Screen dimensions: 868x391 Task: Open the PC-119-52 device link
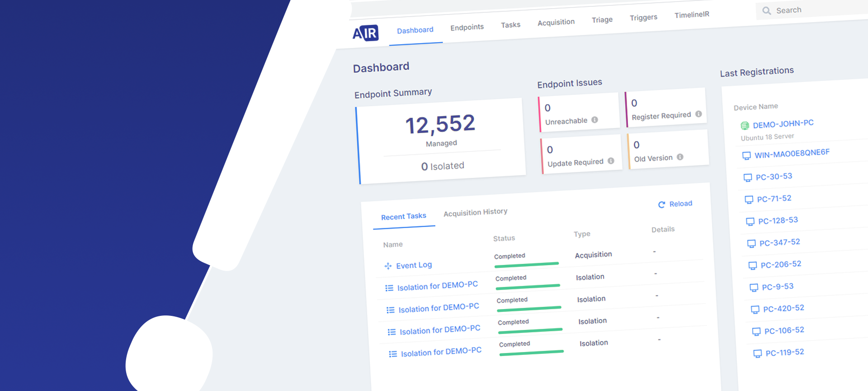[785, 353]
